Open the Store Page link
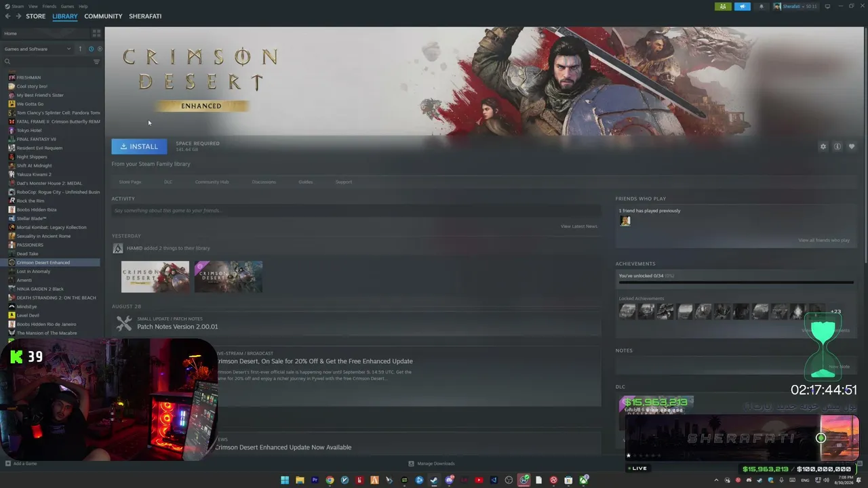 [x=130, y=182]
